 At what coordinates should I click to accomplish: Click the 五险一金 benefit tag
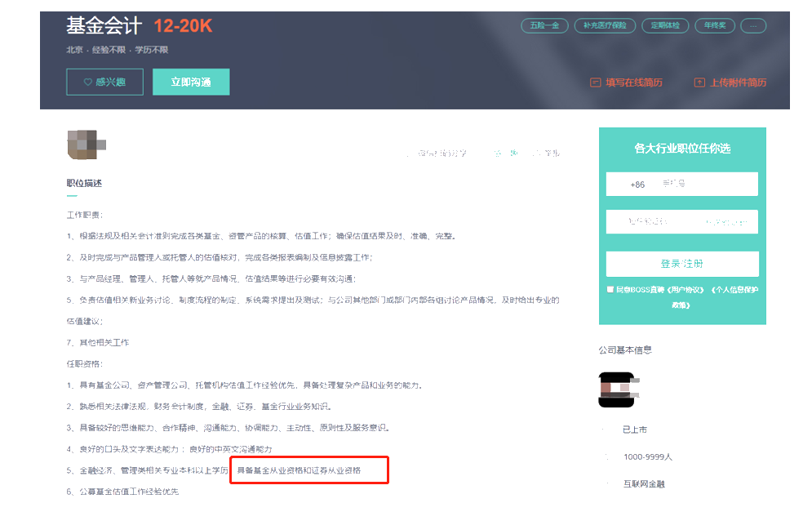click(544, 25)
